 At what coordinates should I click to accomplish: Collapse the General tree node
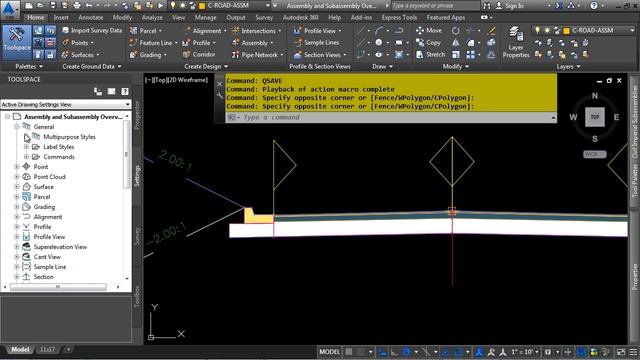click(17, 127)
